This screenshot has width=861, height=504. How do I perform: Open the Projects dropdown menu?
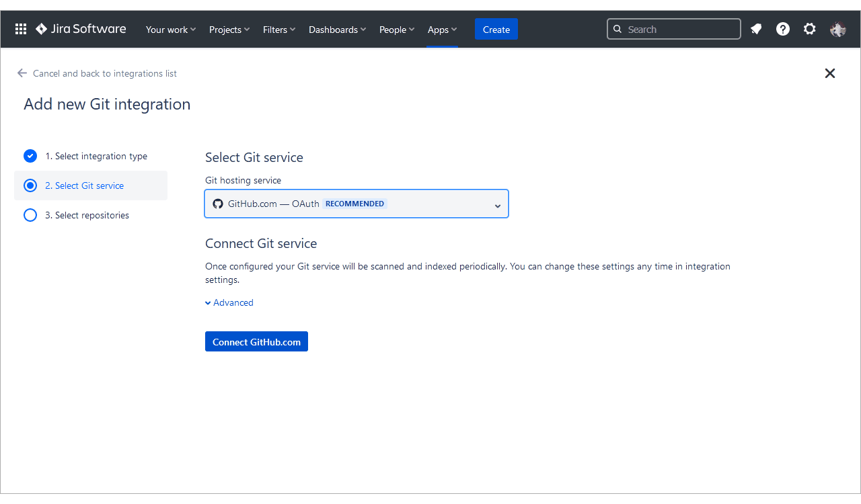pyautogui.click(x=229, y=30)
